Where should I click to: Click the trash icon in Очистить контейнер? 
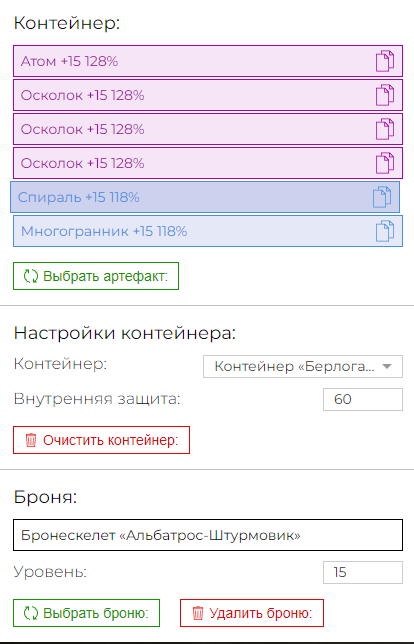pos(31,440)
